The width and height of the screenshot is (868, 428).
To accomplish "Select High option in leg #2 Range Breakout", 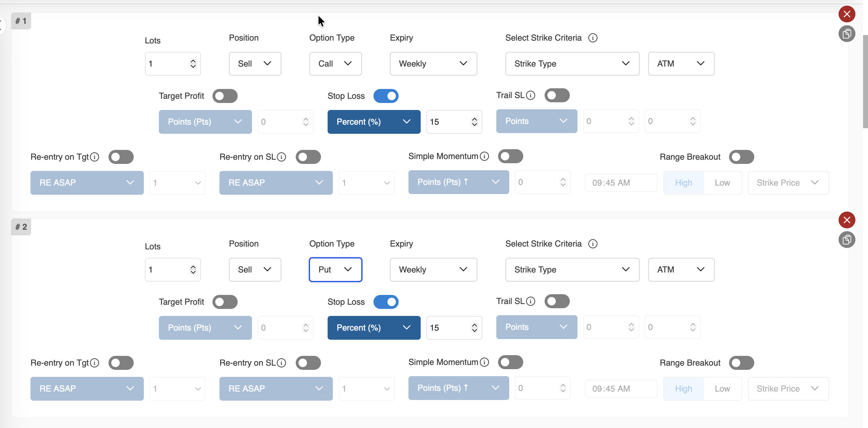I will pyautogui.click(x=683, y=389).
